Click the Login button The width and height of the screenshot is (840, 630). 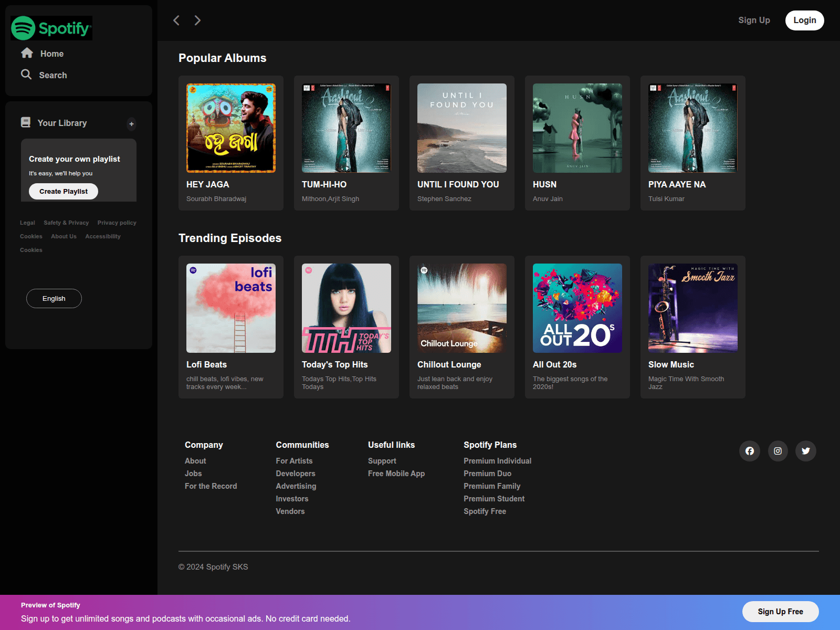(x=805, y=20)
